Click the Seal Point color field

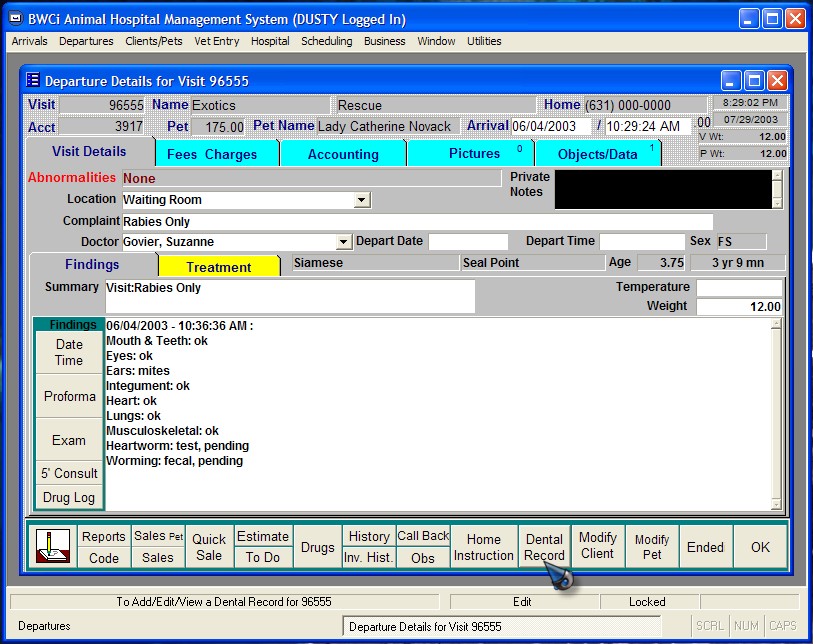click(533, 263)
